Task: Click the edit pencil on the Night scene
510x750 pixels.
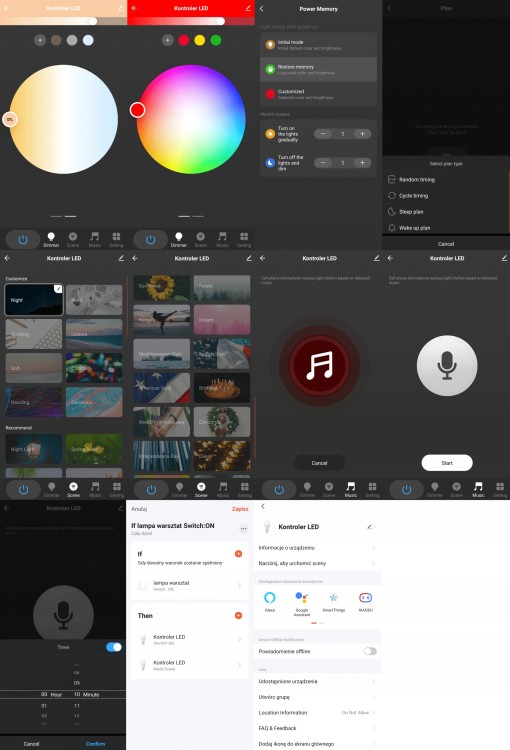Action: coord(58,288)
